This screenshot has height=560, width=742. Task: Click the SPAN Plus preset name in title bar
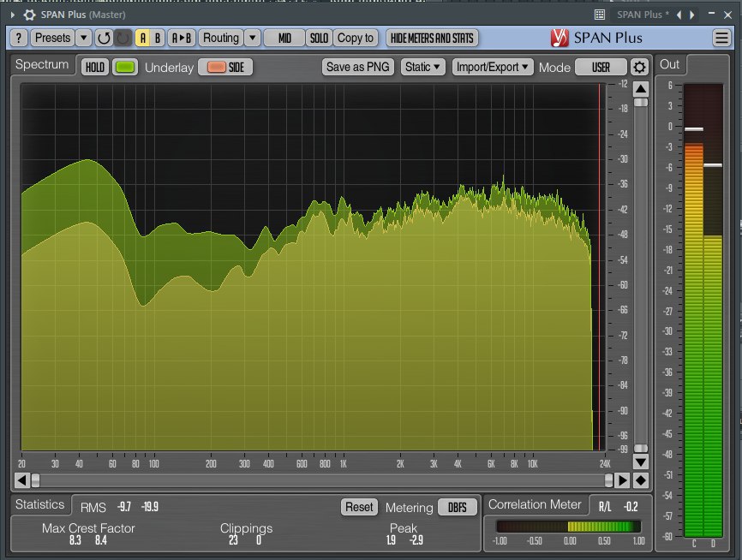point(643,15)
